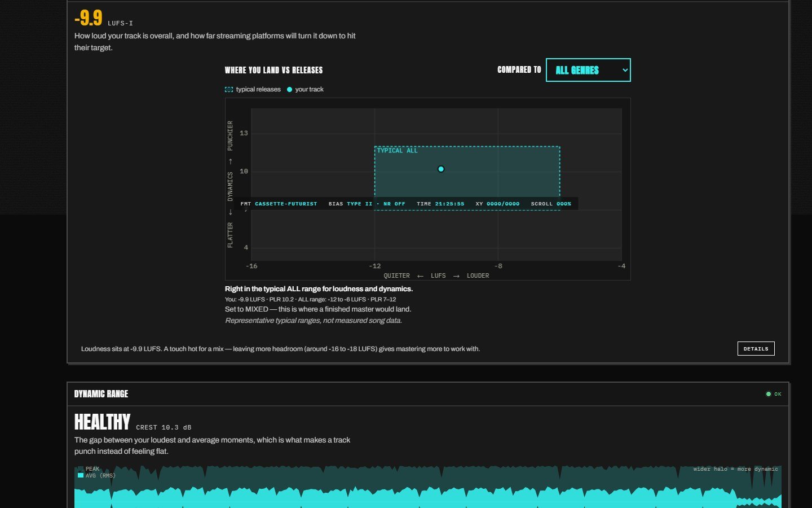Click the -8 tick on the LUFS axis
This screenshot has height=508, width=812.
tap(498, 266)
